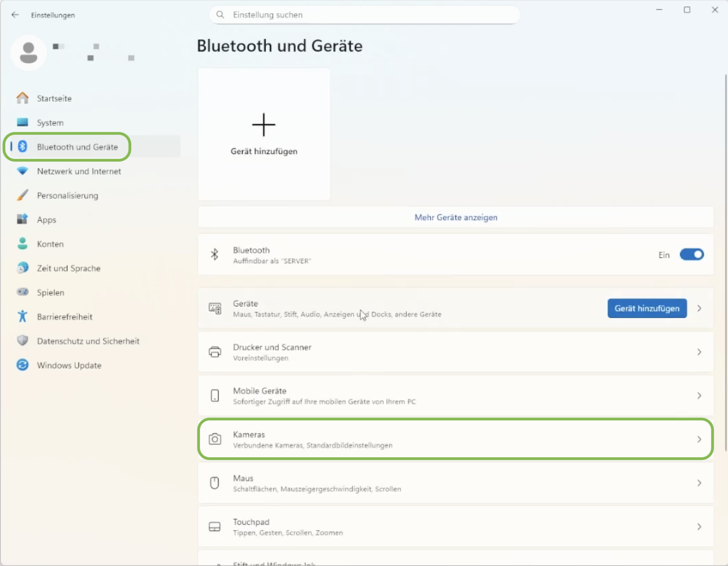This screenshot has width=728, height=566.
Task: Turn off the Bluetooth toggle
Action: (691, 254)
